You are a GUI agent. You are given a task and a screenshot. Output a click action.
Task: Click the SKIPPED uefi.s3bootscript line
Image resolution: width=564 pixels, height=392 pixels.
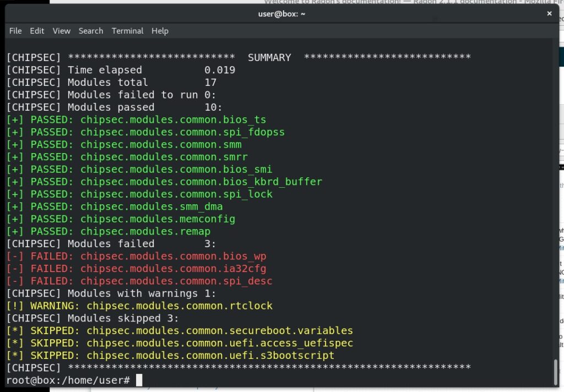[170, 356]
